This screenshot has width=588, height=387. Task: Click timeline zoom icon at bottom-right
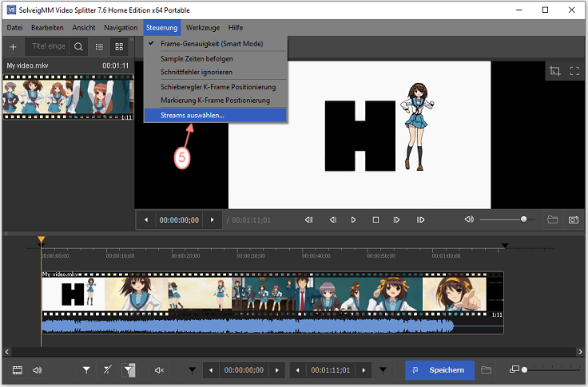click(514, 369)
